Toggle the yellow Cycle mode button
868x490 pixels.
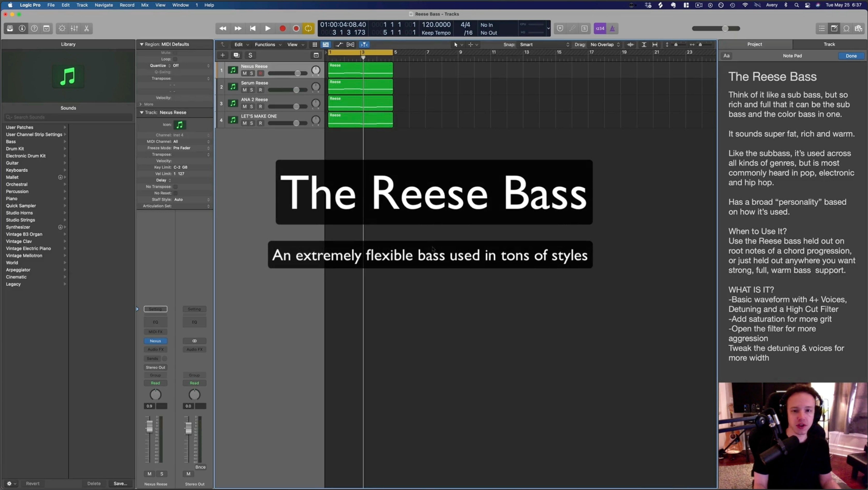click(309, 29)
